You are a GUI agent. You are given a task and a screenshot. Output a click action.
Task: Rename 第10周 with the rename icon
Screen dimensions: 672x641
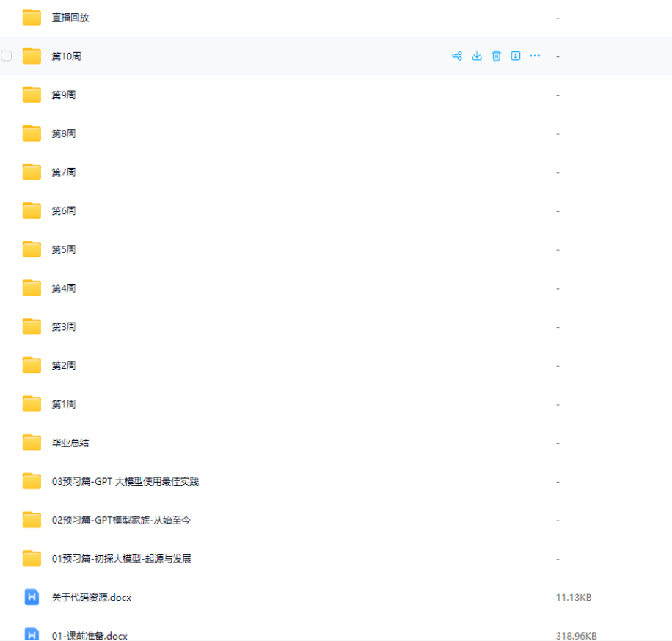point(516,55)
